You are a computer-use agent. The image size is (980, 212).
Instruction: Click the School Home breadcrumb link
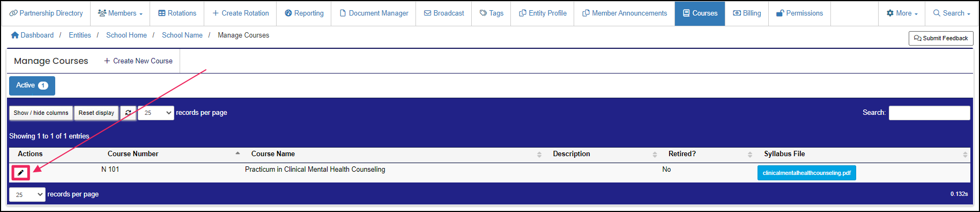click(x=127, y=35)
